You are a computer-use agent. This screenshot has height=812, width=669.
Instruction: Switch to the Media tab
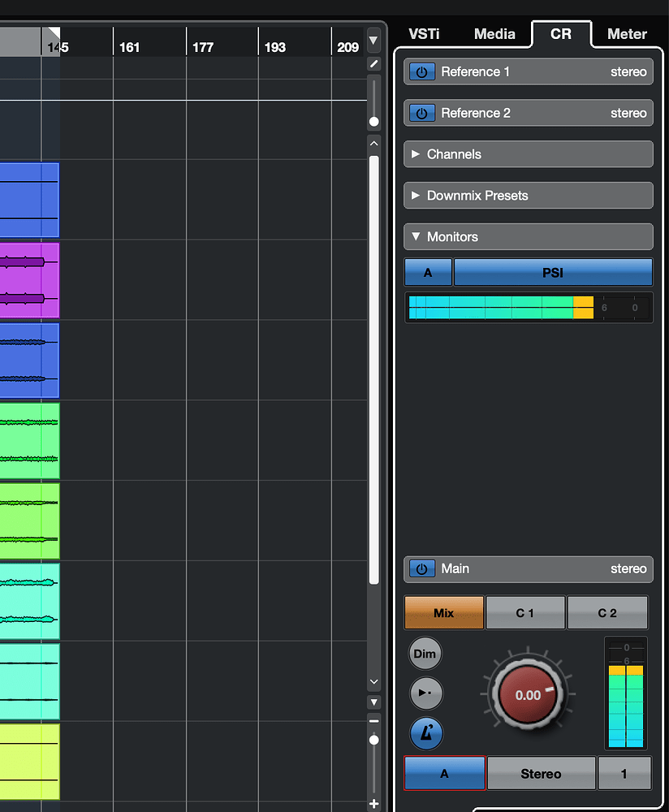point(494,33)
